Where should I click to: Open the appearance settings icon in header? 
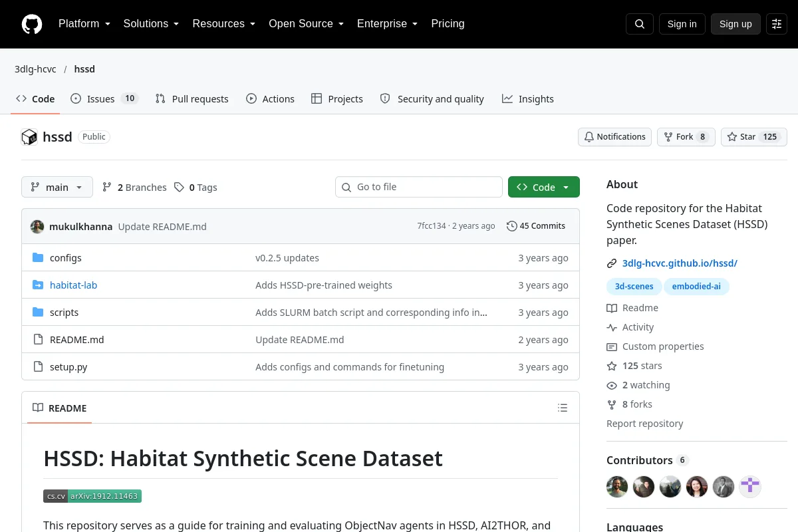777,24
